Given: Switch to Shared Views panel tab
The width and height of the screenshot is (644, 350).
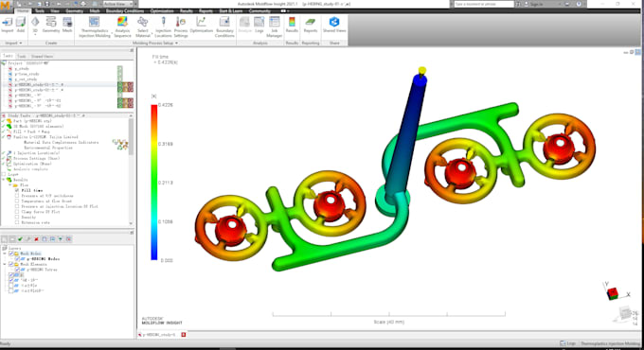Looking at the screenshot, I should 42,56.
